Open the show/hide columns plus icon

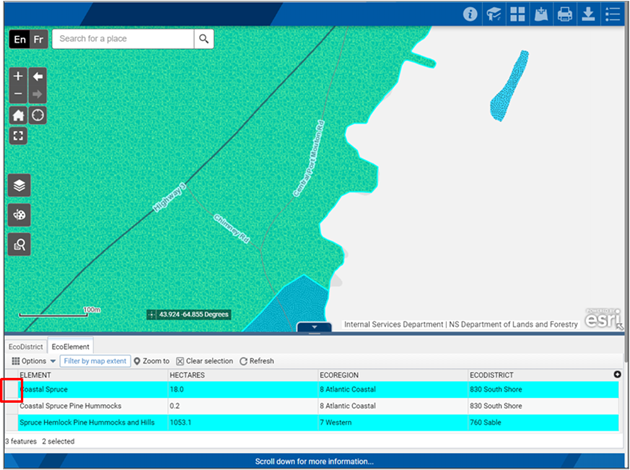pos(617,374)
